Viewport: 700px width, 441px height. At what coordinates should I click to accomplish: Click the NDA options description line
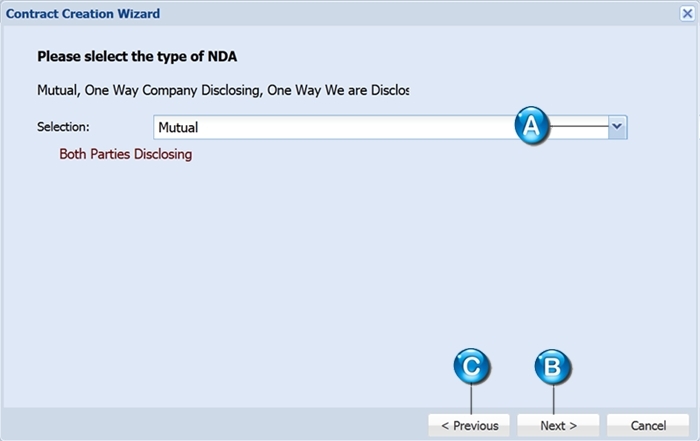click(x=223, y=90)
